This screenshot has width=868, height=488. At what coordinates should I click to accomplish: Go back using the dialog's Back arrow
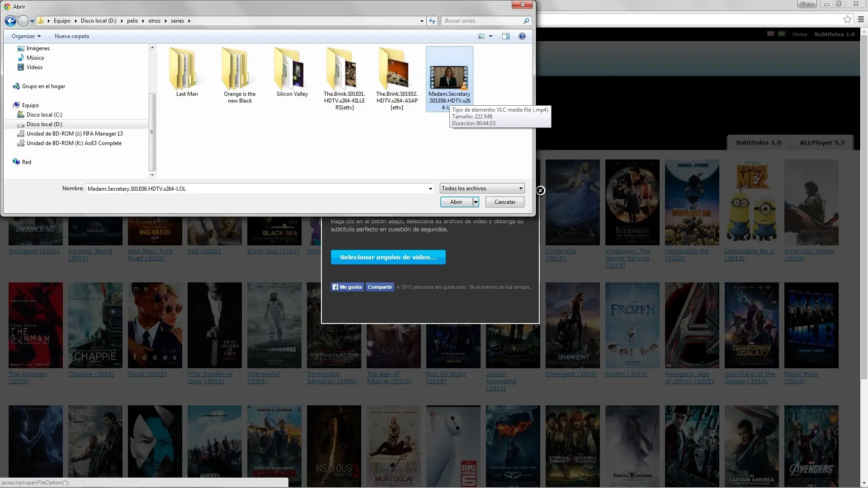[10, 21]
